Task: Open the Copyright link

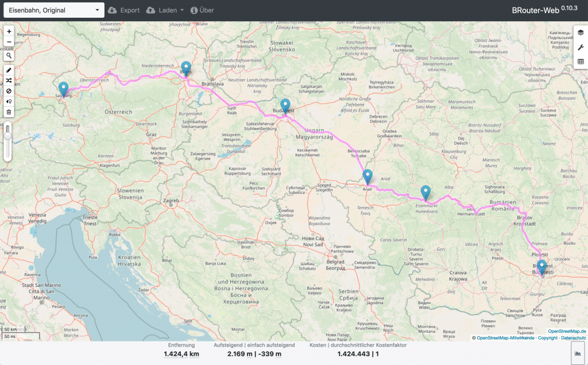Action: (x=547, y=338)
